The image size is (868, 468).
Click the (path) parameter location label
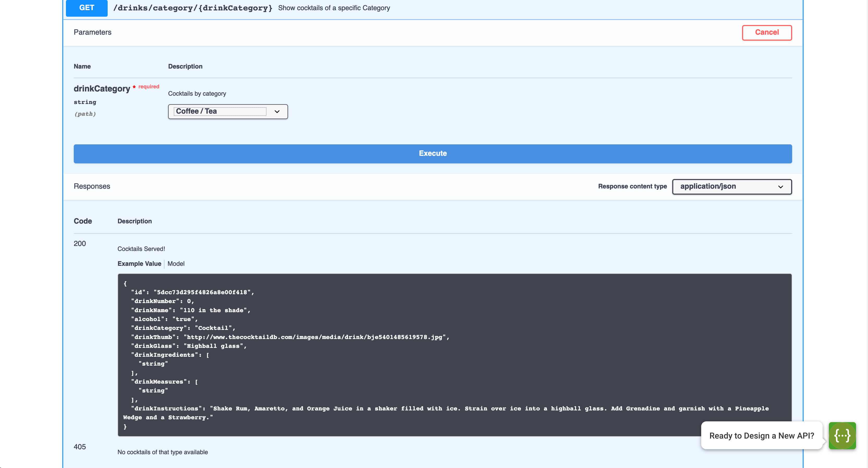[85, 114]
